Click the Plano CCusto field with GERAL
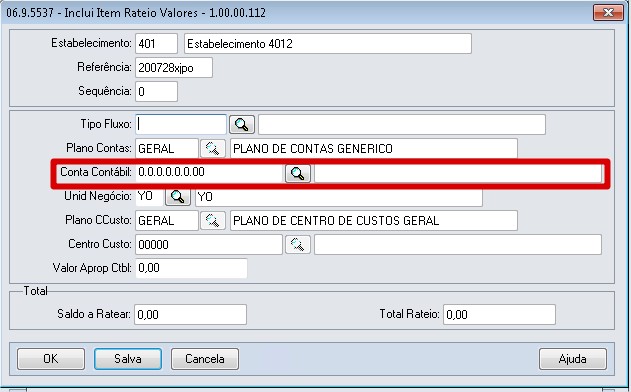This screenshot has height=392, width=631. click(x=167, y=221)
